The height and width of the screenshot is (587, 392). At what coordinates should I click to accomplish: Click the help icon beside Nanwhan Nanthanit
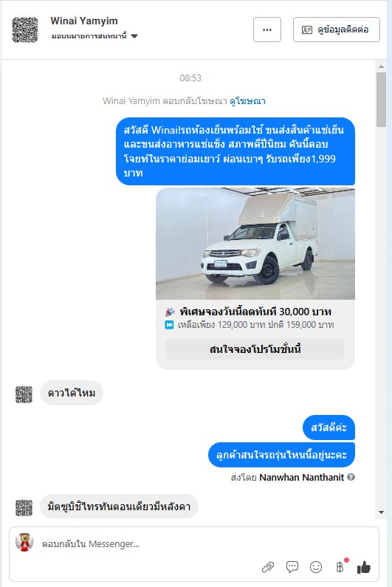351,477
